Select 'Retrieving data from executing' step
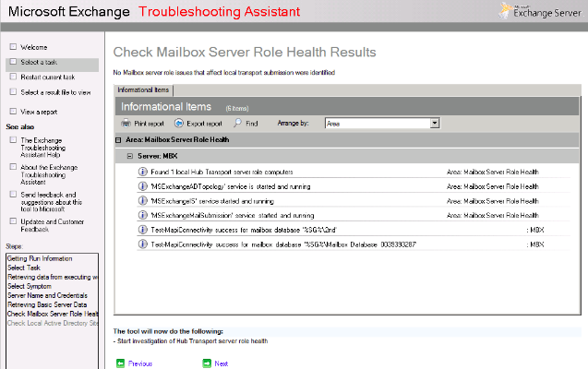The height and width of the screenshot is (369, 588). click(x=53, y=277)
